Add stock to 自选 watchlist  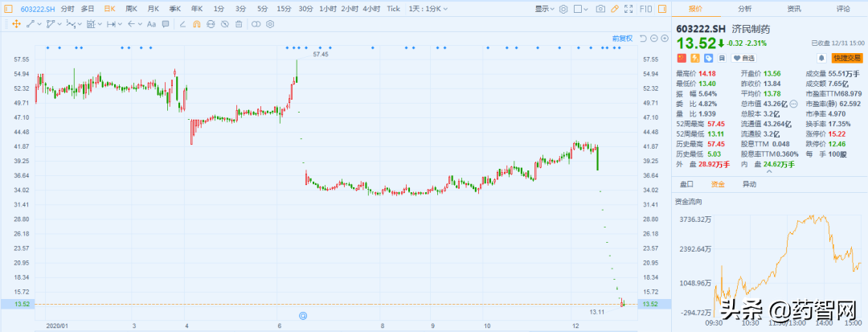(x=744, y=58)
